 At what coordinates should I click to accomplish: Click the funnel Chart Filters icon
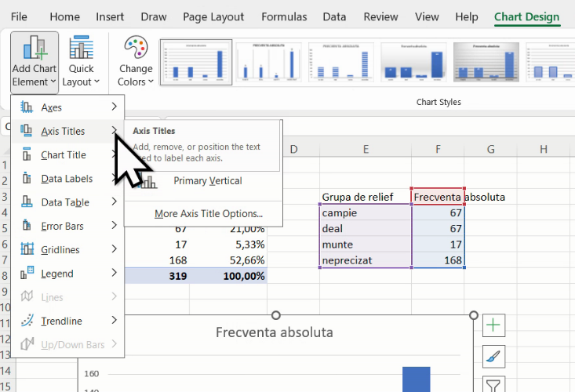[493, 384]
